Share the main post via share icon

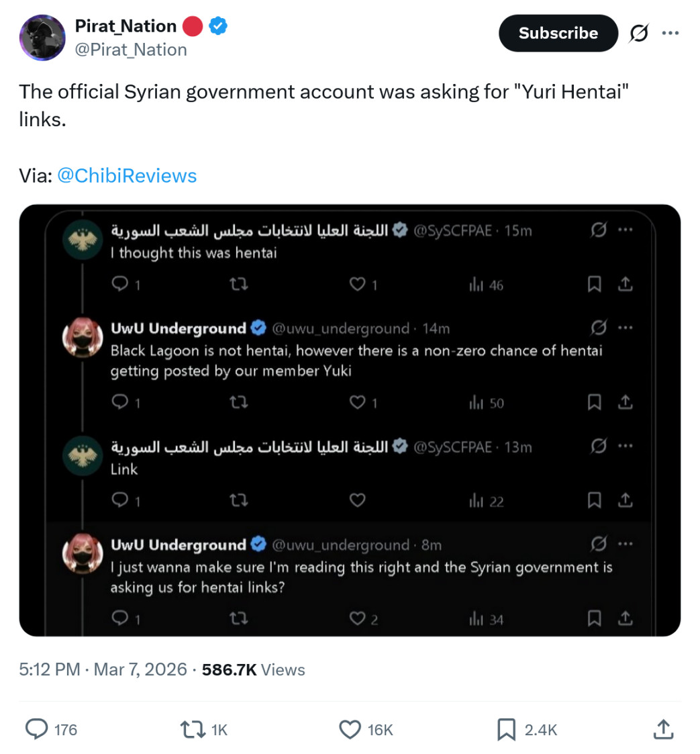click(664, 729)
